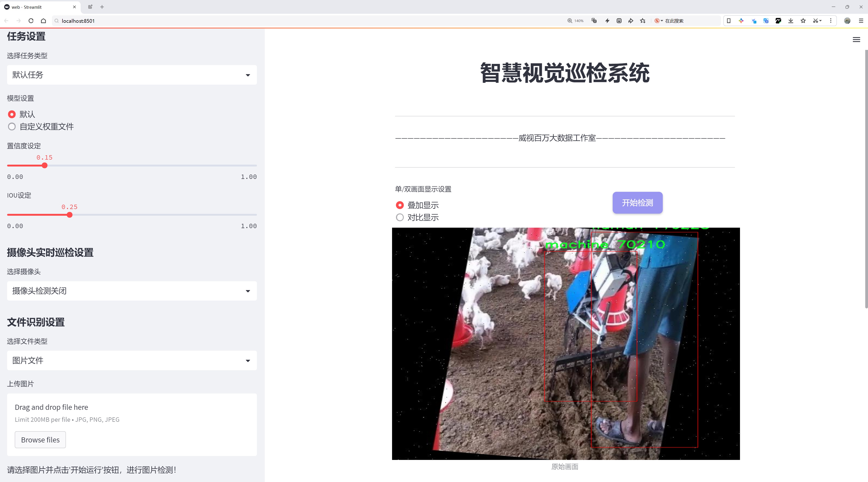This screenshot has width=868, height=482.
Task: Open Sogou search engine selector
Action: [658, 20]
